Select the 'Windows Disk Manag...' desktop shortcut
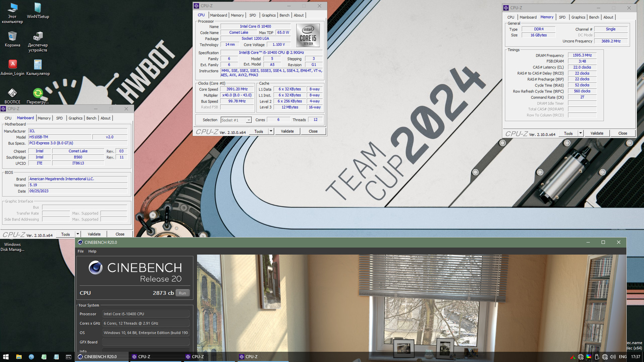 [x=12, y=247]
